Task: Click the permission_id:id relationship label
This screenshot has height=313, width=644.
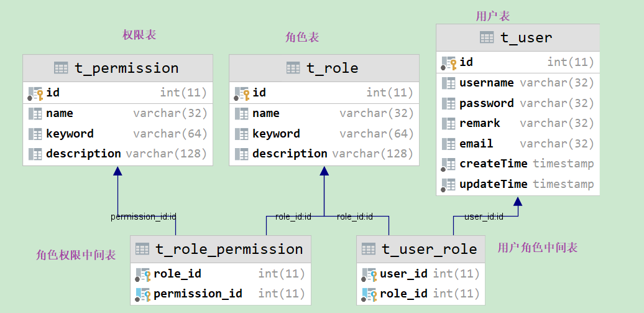Action: tap(144, 217)
